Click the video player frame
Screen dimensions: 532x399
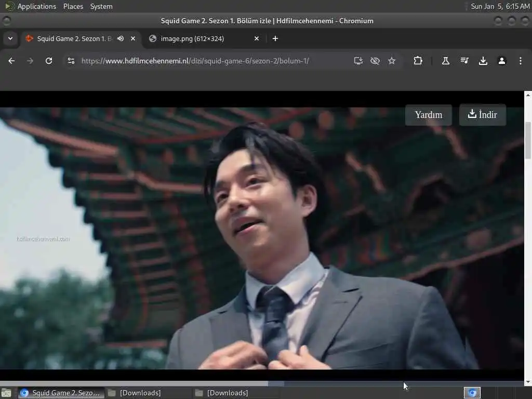(x=262, y=238)
